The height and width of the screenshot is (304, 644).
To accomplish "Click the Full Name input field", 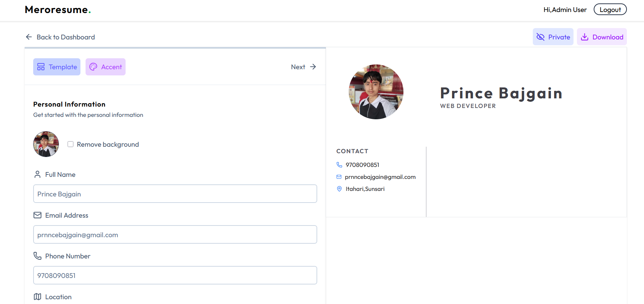I will [x=175, y=194].
